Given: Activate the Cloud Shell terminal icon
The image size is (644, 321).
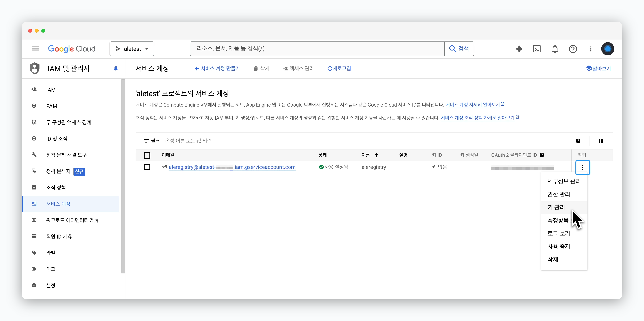Looking at the screenshot, I should tap(537, 49).
